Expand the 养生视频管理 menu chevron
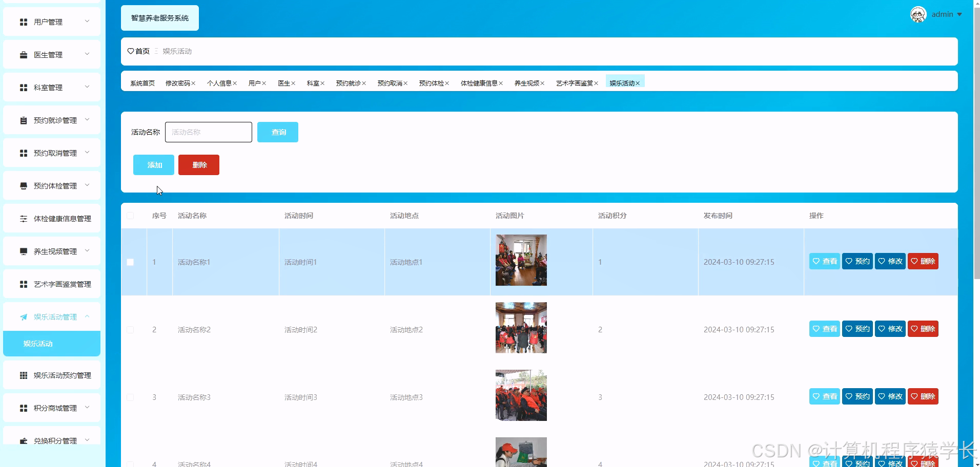This screenshot has height=467, width=980. coord(87,250)
